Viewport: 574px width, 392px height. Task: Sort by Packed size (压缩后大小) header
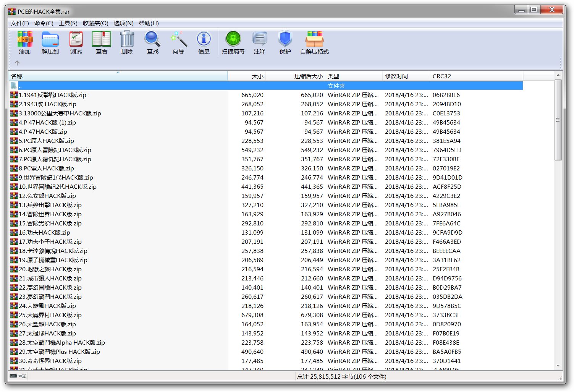pos(295,76)
